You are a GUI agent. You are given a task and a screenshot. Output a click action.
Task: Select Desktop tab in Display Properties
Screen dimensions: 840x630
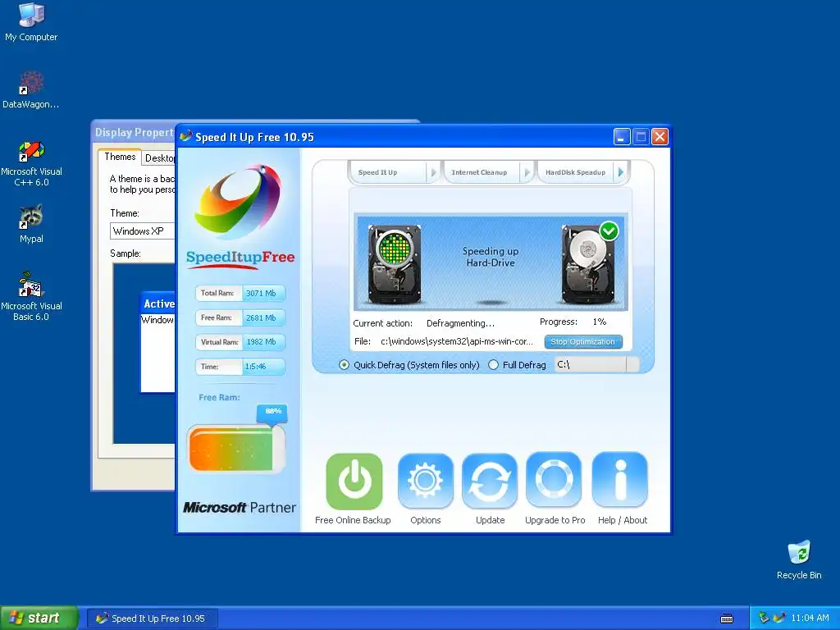(159, 158)
